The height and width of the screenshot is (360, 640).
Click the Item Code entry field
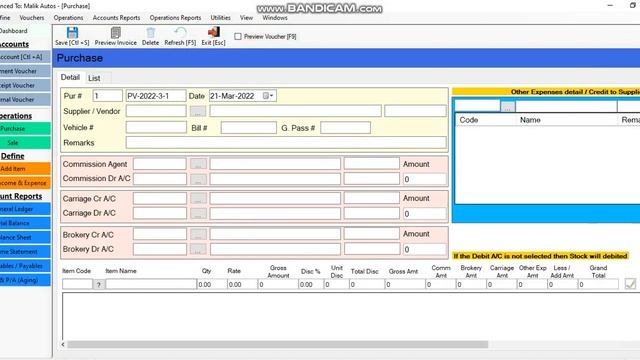78,284
